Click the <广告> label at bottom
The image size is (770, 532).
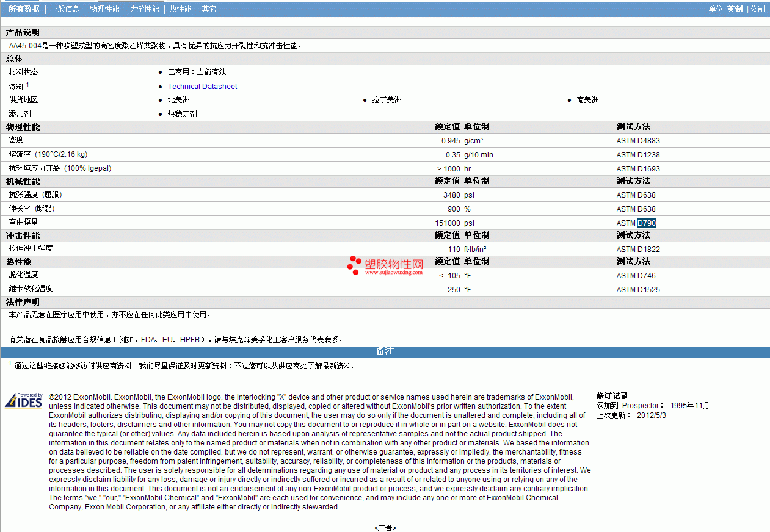point(385,528)
